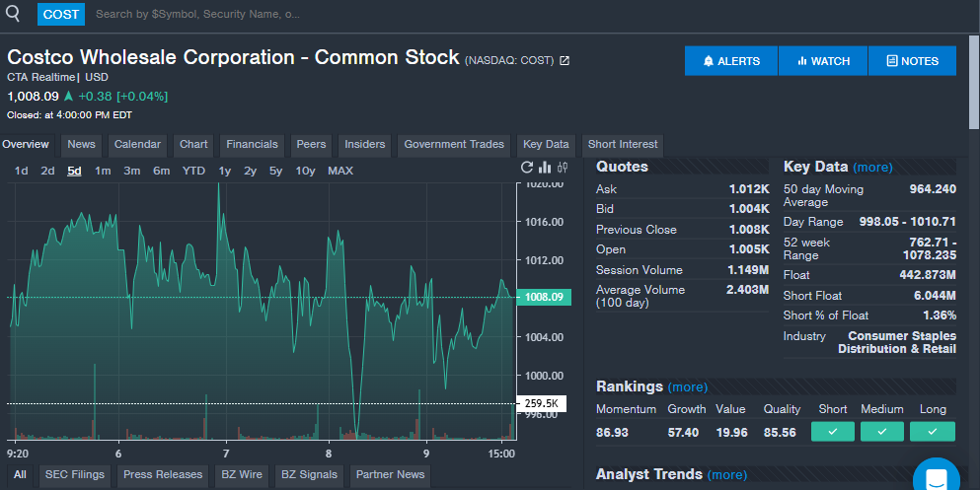Select 3m chart range
This screenshot has height=490, width=980.
pos(132,171)
